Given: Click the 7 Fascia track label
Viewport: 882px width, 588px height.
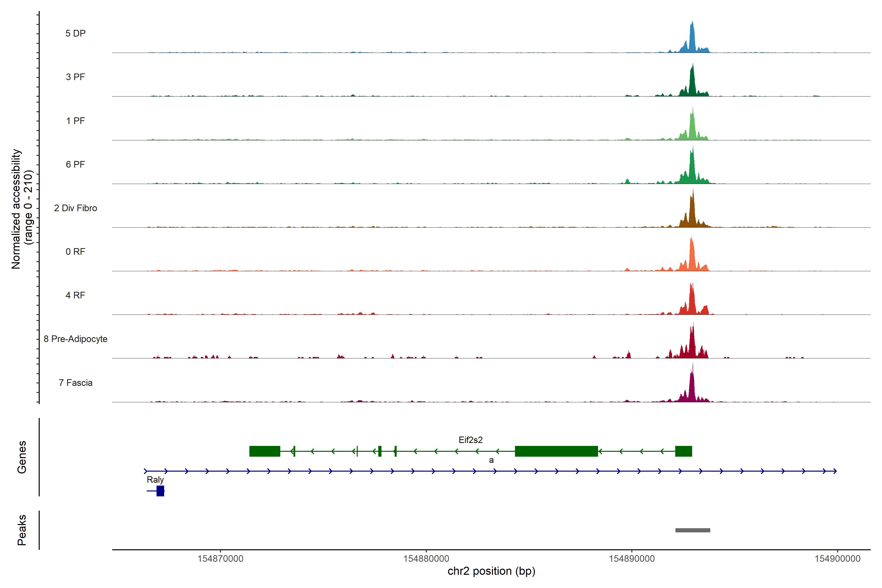Looking at the screenshot, I should (x=75, y=382).
